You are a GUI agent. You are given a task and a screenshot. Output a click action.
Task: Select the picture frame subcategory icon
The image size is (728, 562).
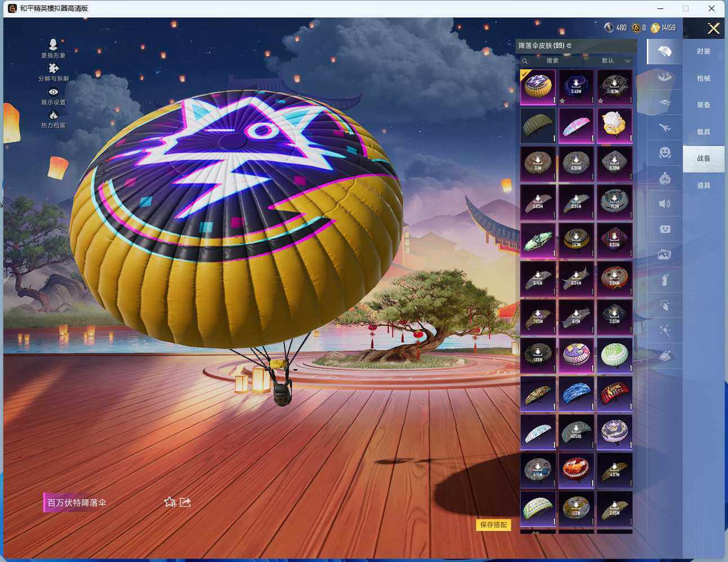click(665, 254)
